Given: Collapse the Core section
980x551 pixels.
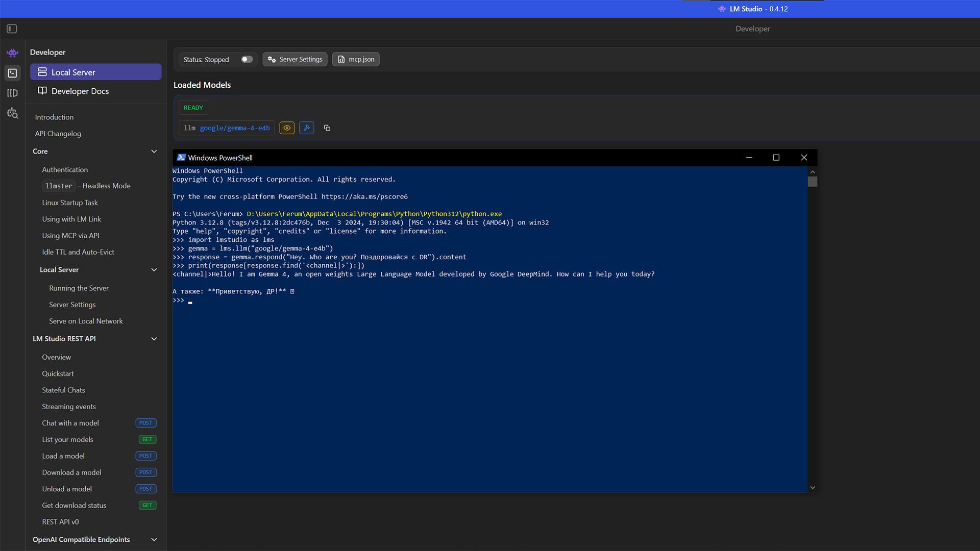Looking at the screenshot, I should point(154,152).
